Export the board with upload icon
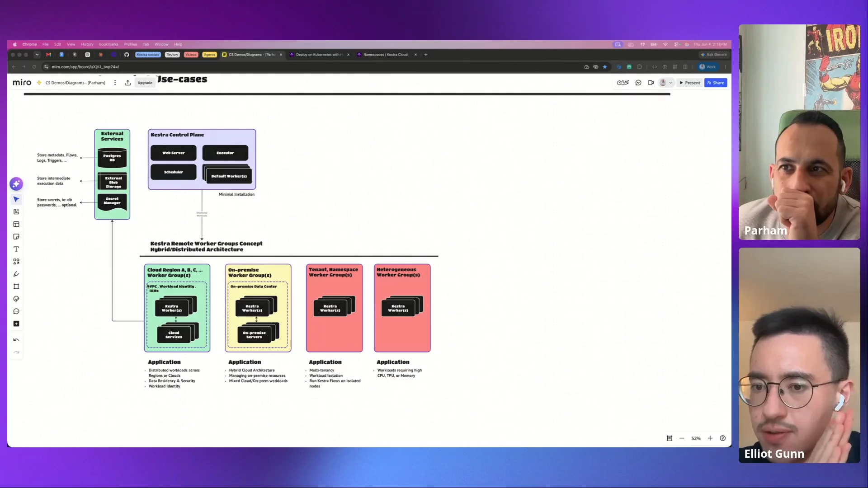 (x=128, y=83)
